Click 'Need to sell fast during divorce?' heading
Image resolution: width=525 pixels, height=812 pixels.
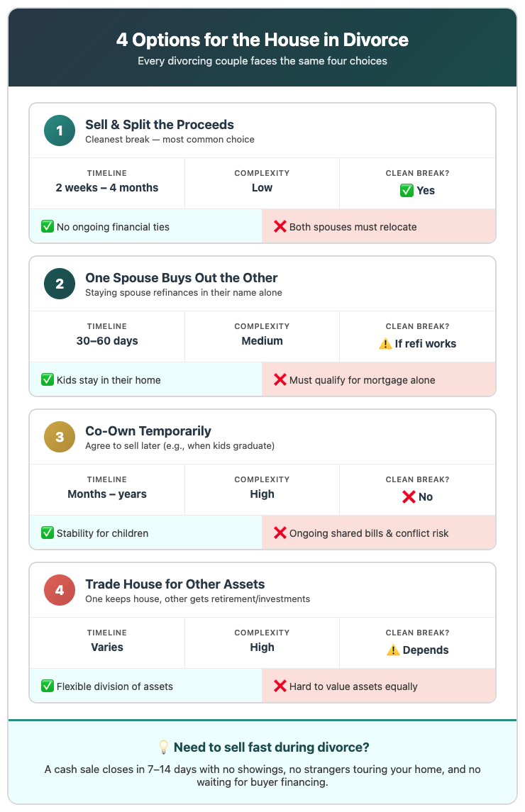point(271,747)
